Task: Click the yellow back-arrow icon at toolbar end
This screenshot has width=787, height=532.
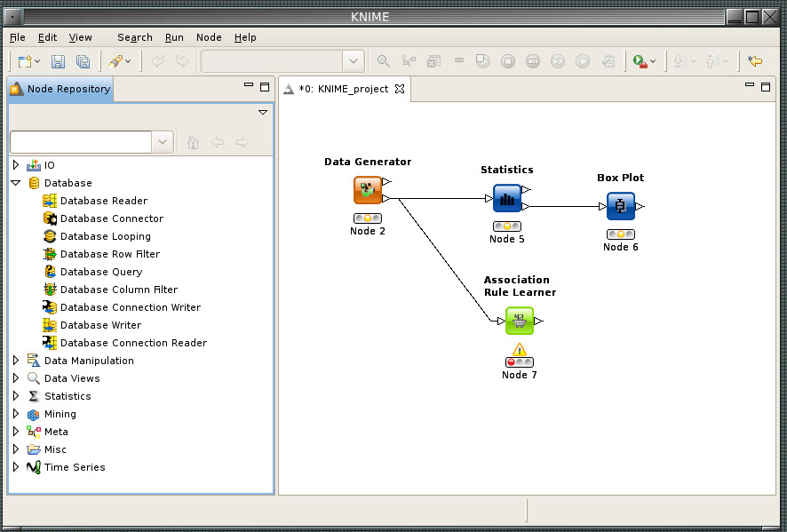Action: click(754, 61)
